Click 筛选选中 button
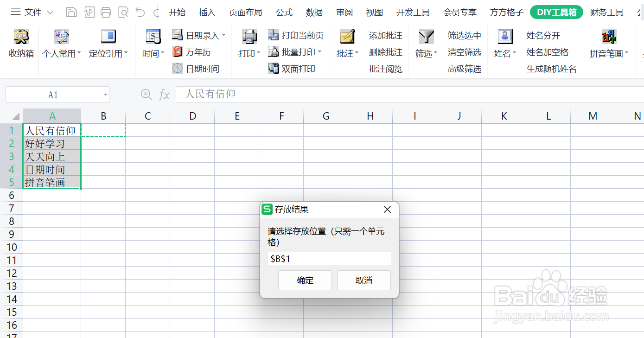644x338 pixels. pos(465,36)
